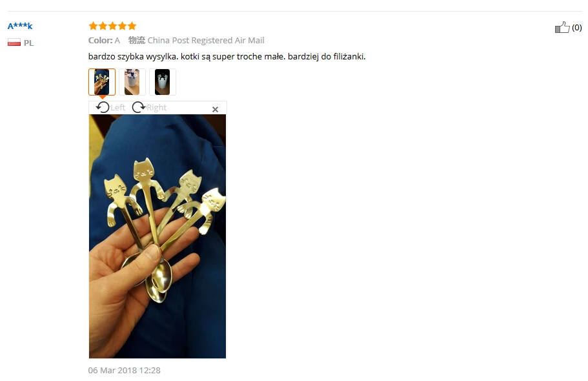Rotate the review photo left
Image resolution: width=588 pixels, height=381 pixels.
coord(103,107)
